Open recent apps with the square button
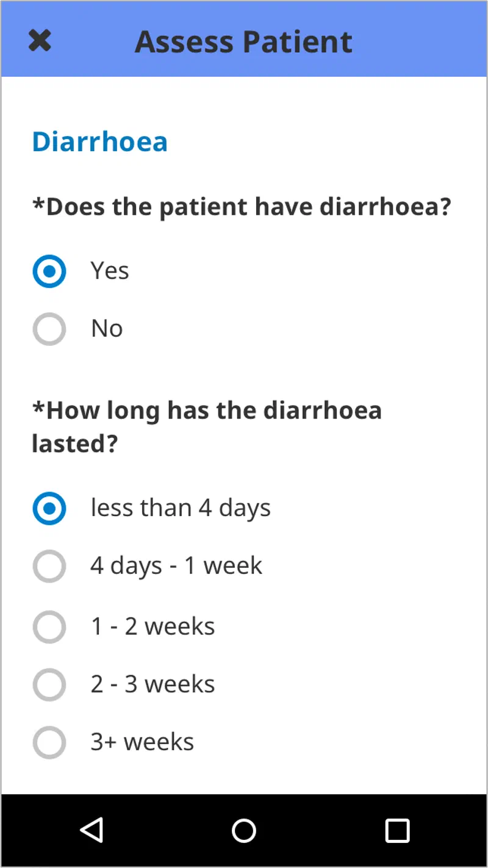The height and width of the screenshot is (868, 488). tap(397, 830)
